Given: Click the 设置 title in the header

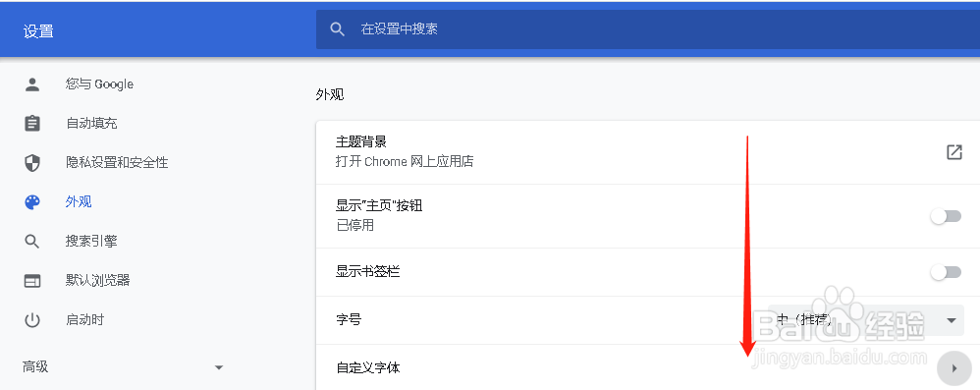Looking at the screenshot, I should tap(38, 31).
